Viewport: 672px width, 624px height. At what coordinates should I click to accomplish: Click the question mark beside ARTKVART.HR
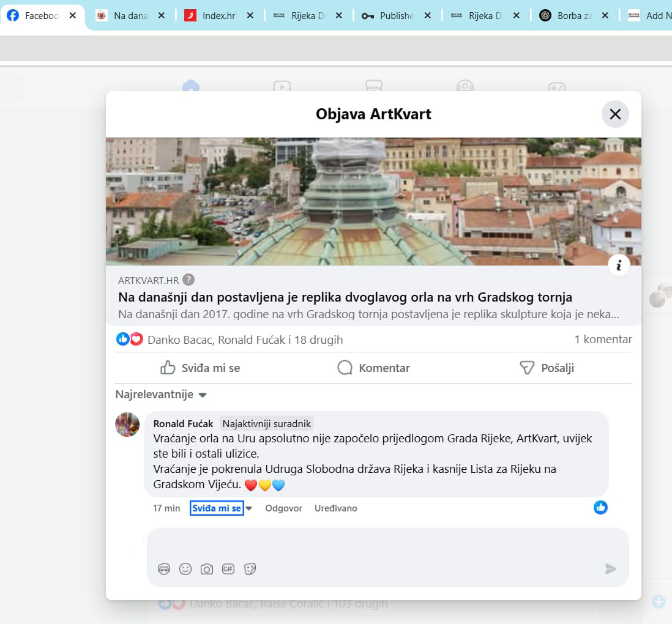pos(189,280)
